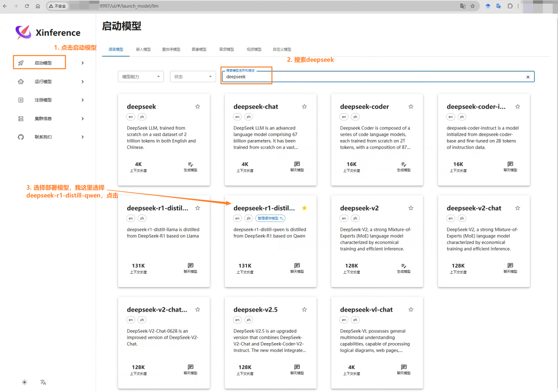Favorite the deepseek model card star
This screenshot has height=392, width=558.
tap(198, 106)
